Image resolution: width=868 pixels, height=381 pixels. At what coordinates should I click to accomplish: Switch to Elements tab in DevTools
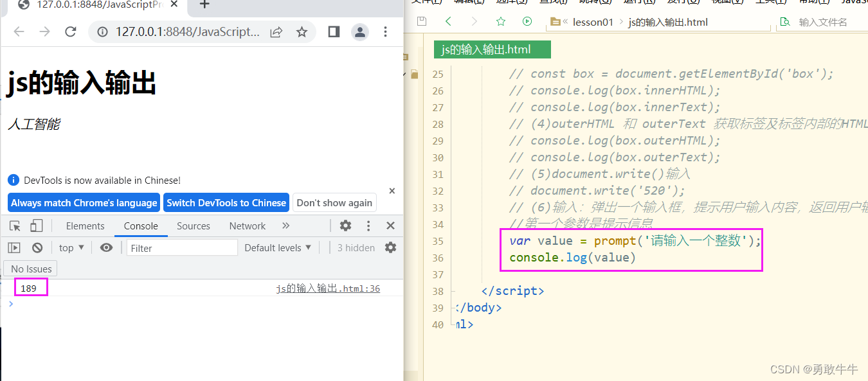coord(85,226)
